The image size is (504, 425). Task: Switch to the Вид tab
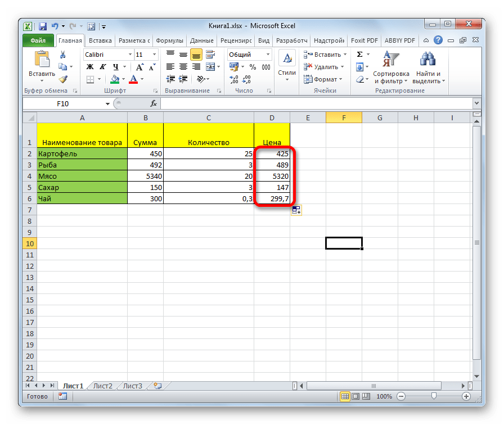[x=264, y=40]
